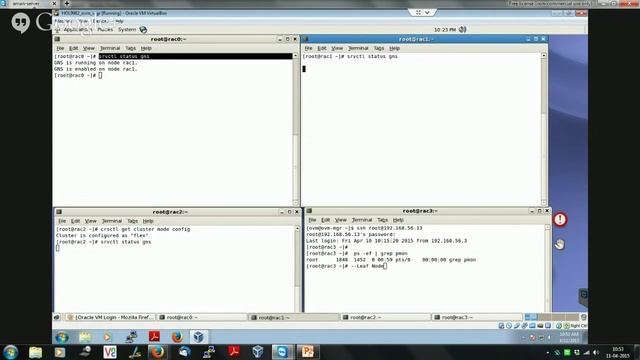Open Adobe Reader in the inner taskbar
Viewport: 640px width, 360px height.
coord(154,337)
